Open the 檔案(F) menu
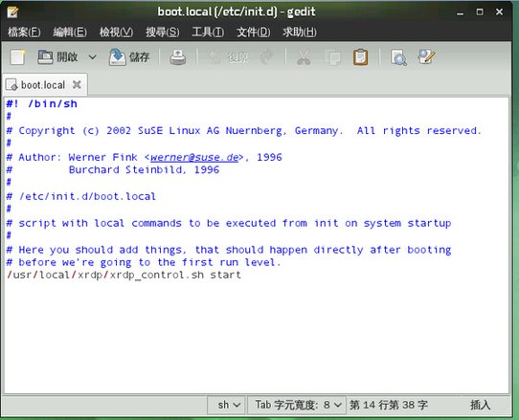The width and height of the screenshot is (519, 420). pos(24,33)
